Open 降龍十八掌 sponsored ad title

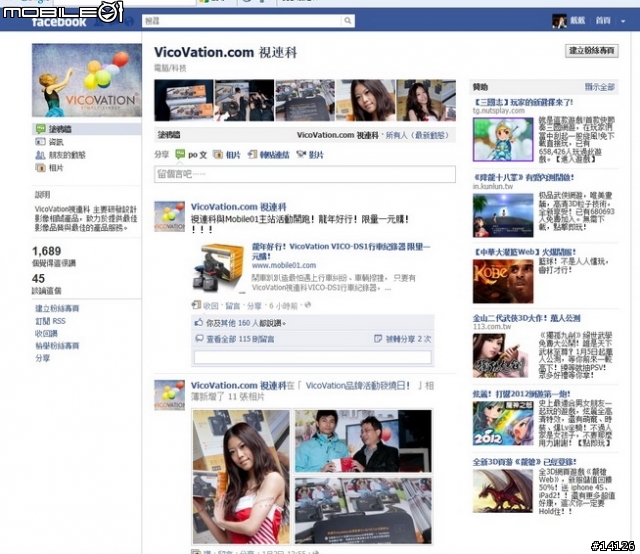click(524, 178)
